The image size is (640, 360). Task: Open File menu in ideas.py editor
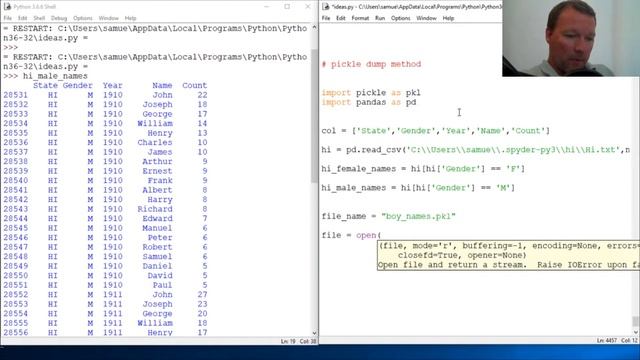(x=326, y=18)
